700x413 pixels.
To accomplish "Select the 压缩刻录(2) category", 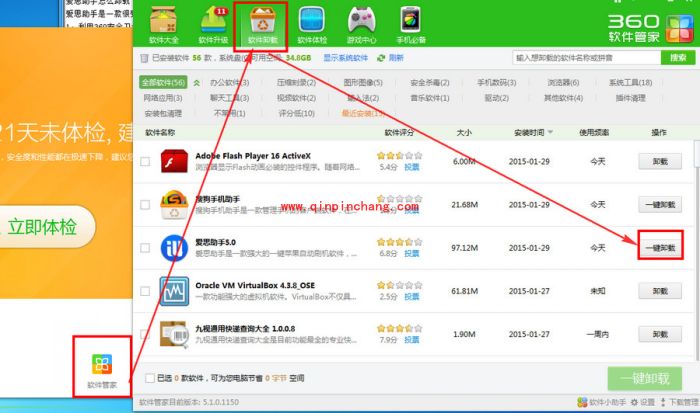I will [x=296, y=83].
